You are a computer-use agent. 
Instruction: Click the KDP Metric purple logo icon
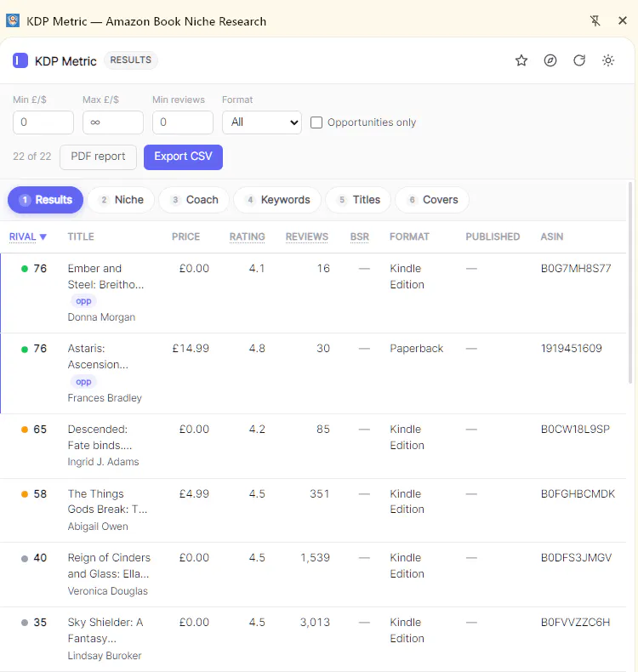click(x=20, y=61)
